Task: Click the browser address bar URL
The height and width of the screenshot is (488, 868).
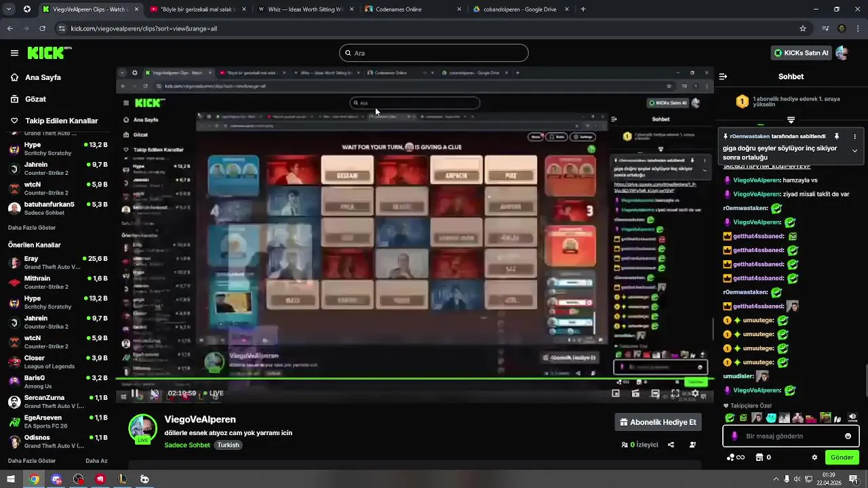Action: tap(144, 28)
